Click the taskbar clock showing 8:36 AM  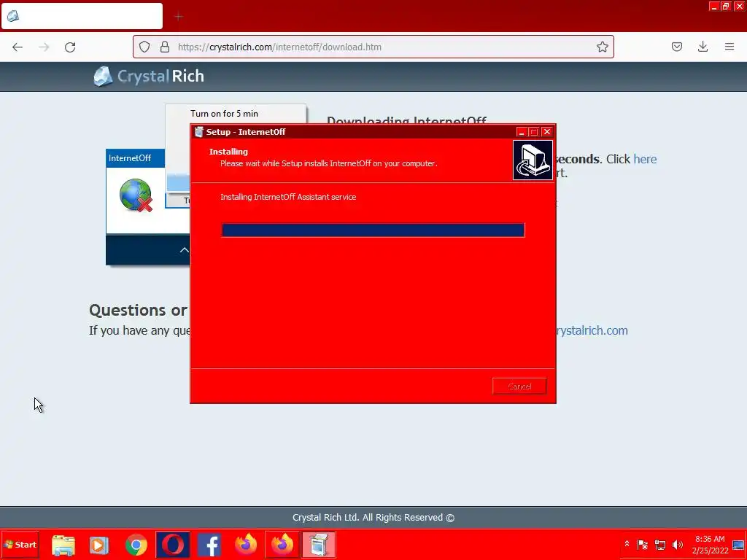click(710, 545)
